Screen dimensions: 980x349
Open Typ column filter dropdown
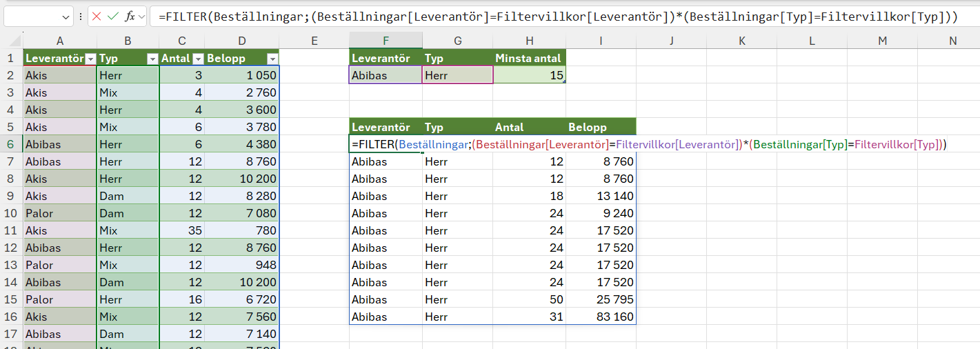pos(152,59)
